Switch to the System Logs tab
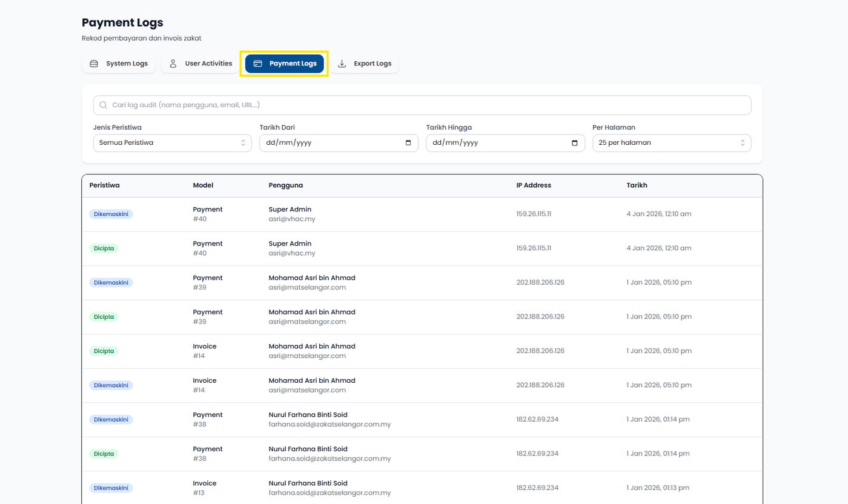This screenshot has height=504, width=848. point(119,64)
